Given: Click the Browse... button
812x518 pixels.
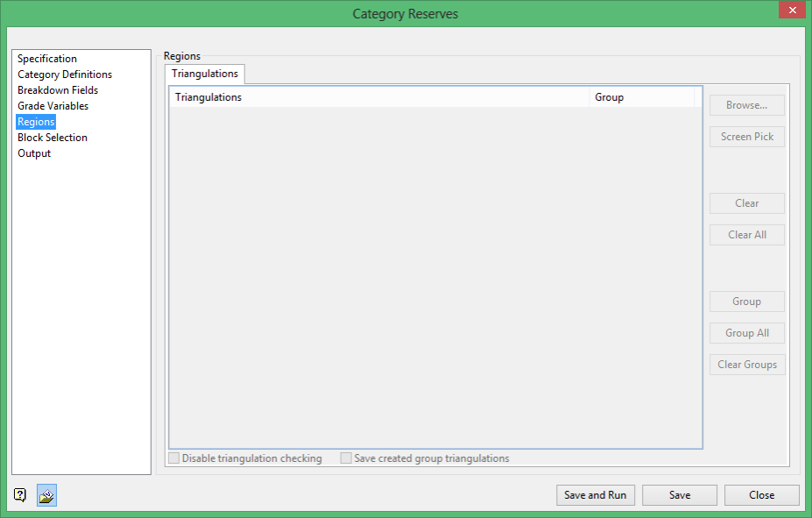Looking at the screenshot, I should coord(747,105).
